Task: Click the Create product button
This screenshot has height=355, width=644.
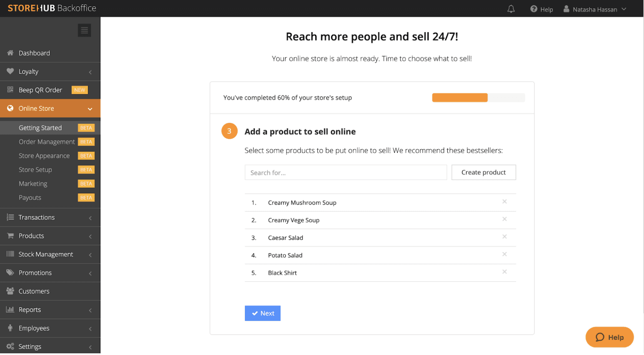Action: click(483, 172)
